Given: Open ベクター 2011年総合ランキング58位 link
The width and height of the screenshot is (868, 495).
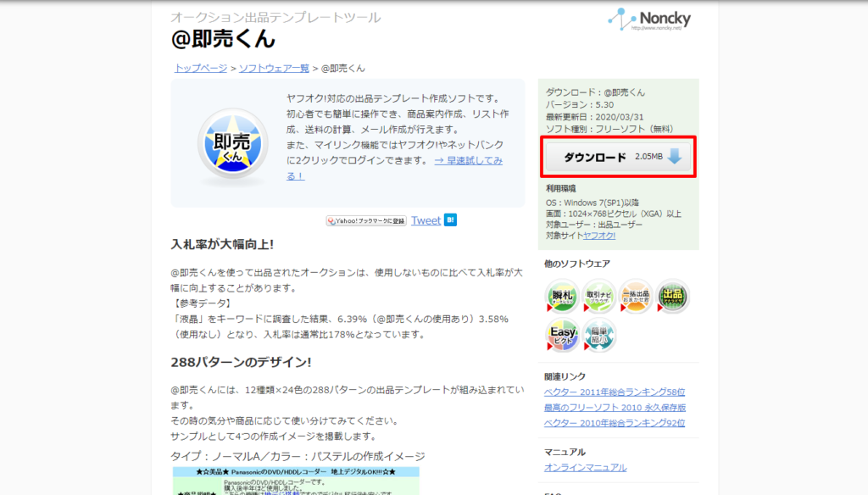Looking at the screenshot, I should [615, 392].
